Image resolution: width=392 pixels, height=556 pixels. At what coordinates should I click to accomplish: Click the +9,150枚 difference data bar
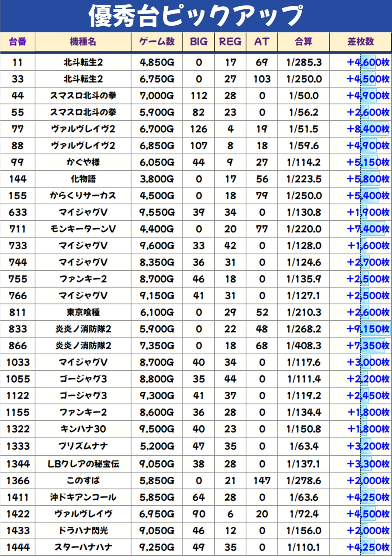click(x=375, y=329)
